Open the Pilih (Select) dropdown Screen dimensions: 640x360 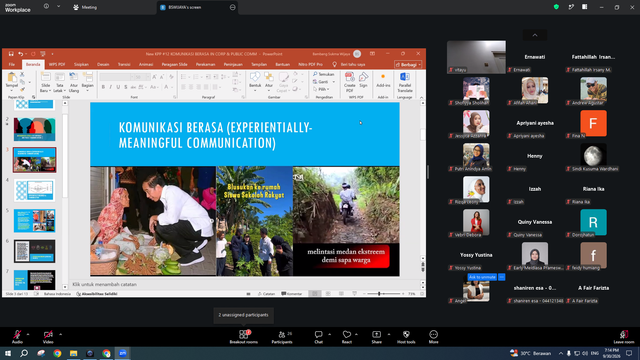point(323,89)
